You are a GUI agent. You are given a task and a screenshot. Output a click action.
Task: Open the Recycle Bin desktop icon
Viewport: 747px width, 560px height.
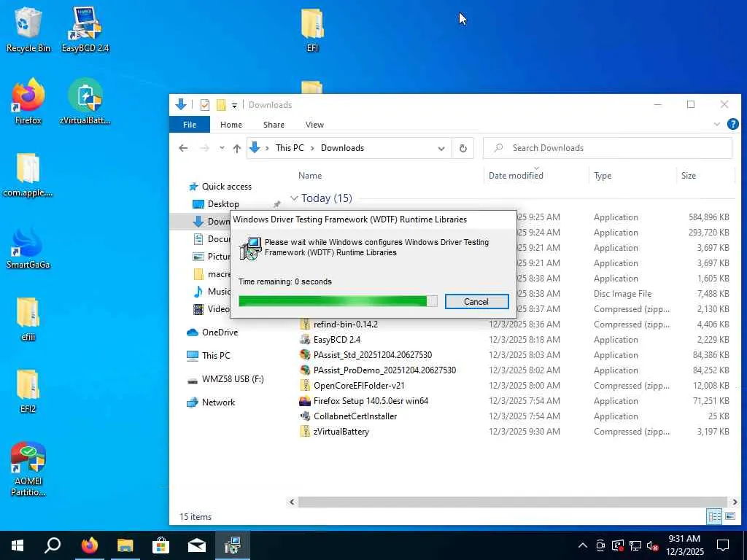pyautogui.click(x=28, y=29)
